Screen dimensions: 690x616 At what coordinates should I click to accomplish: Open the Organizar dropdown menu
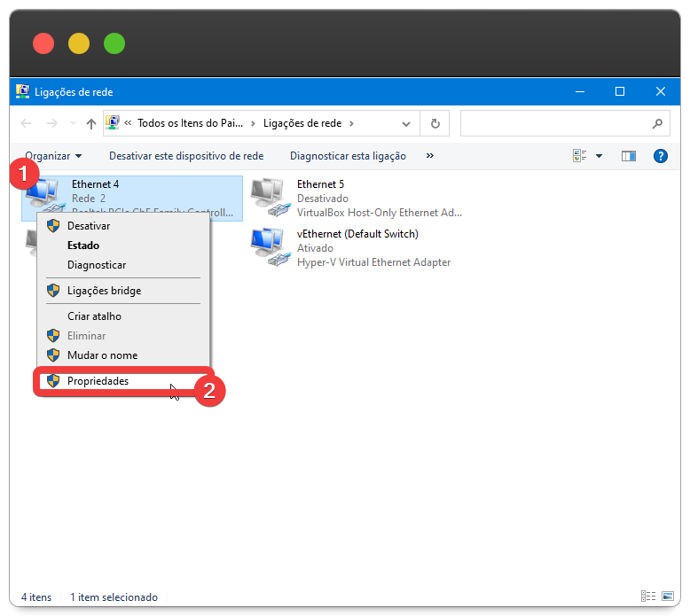pos(53,156)
